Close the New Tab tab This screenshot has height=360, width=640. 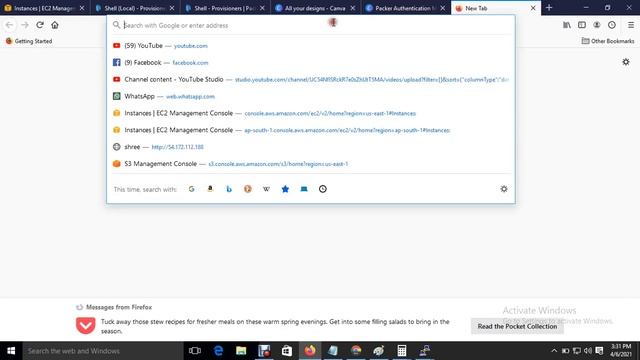533,8
